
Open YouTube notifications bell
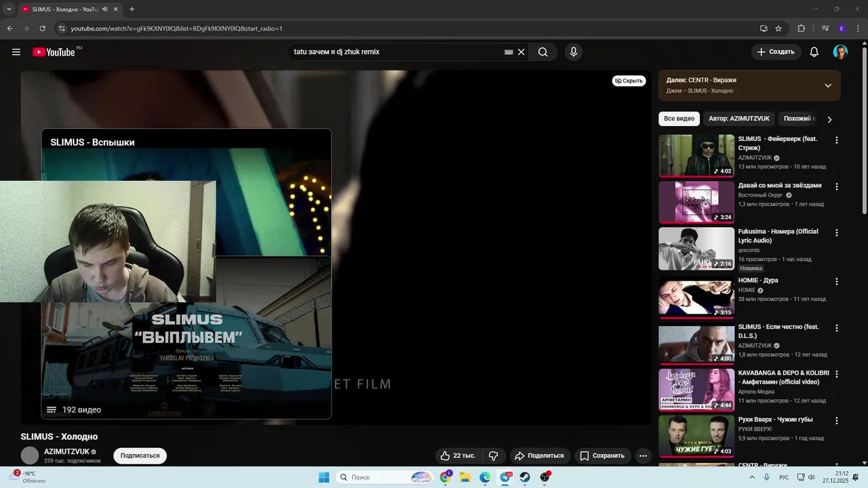pos(814,52)
